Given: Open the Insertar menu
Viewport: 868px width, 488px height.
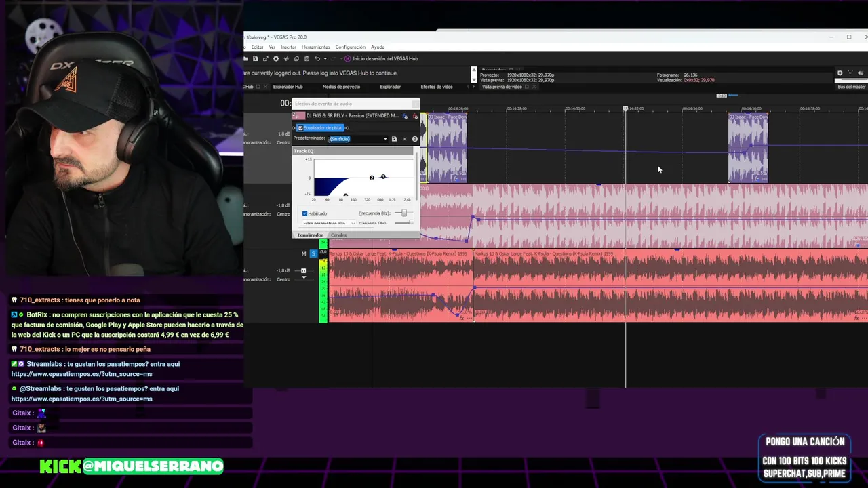Looking at the screenshot, I should click(288, 47).
